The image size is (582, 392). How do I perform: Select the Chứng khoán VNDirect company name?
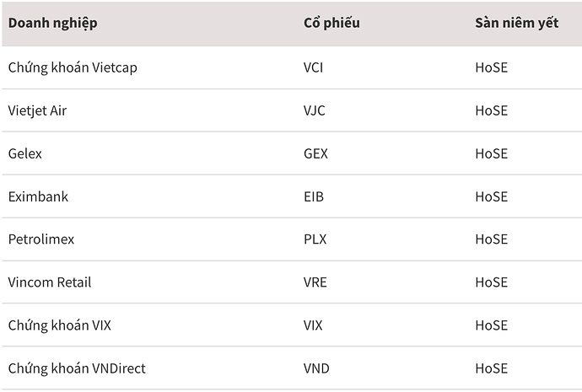(x=77, y=368)
